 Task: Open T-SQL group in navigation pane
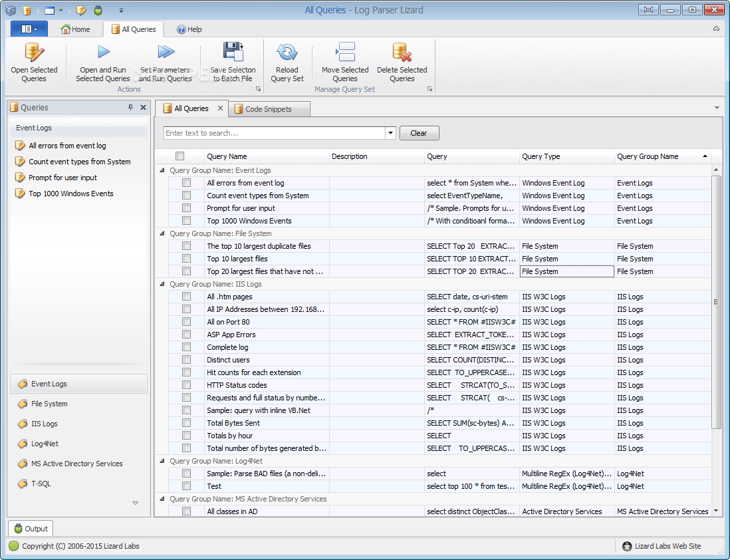pyautogui.click(x=78, y=484)
